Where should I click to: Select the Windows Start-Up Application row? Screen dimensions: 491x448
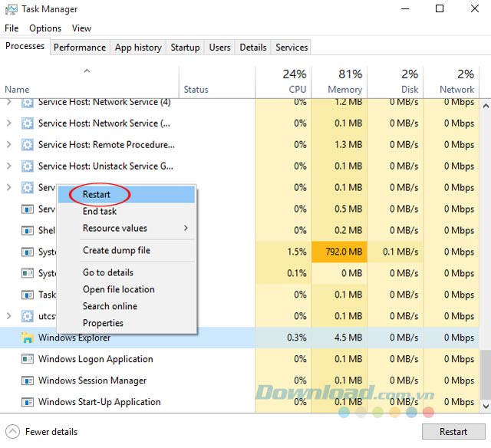click(x=239, y=402)
